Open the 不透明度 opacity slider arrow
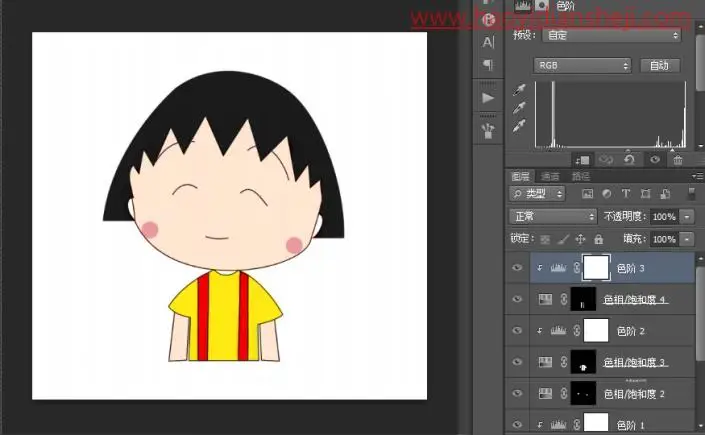This screenshot has width=705, height=435. pyautogui.click(x=687, y=217)
